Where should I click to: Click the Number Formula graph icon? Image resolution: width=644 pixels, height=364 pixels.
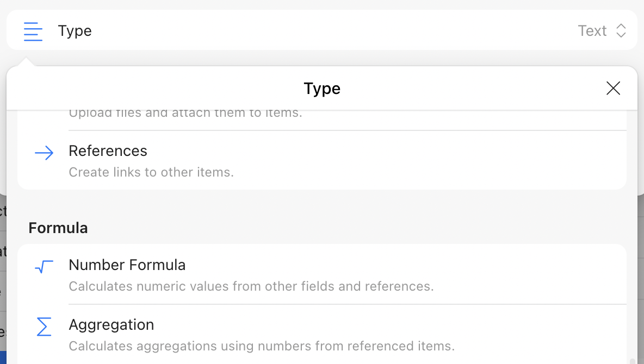tap(44, 267)
